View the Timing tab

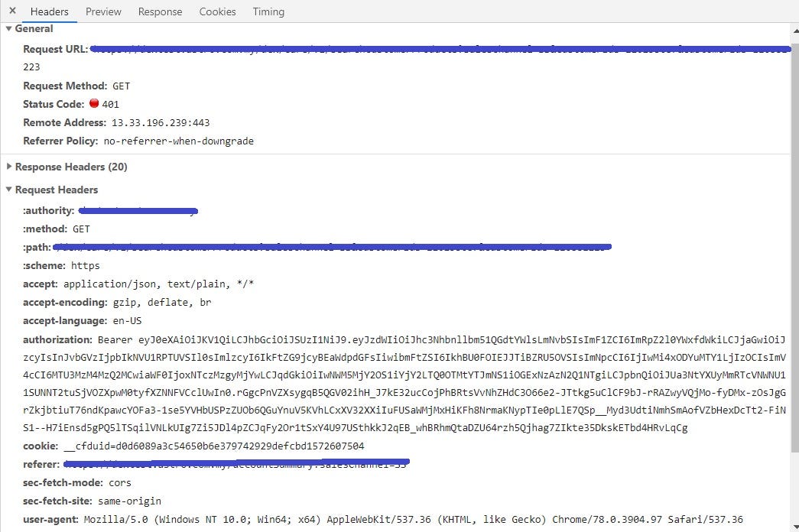point(268,11)
